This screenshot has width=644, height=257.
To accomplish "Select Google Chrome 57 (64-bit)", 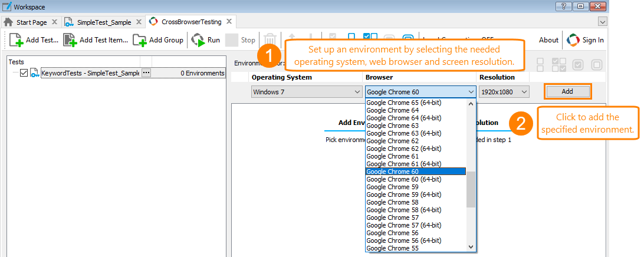I will pyautogui.click(x=416, y=225).
